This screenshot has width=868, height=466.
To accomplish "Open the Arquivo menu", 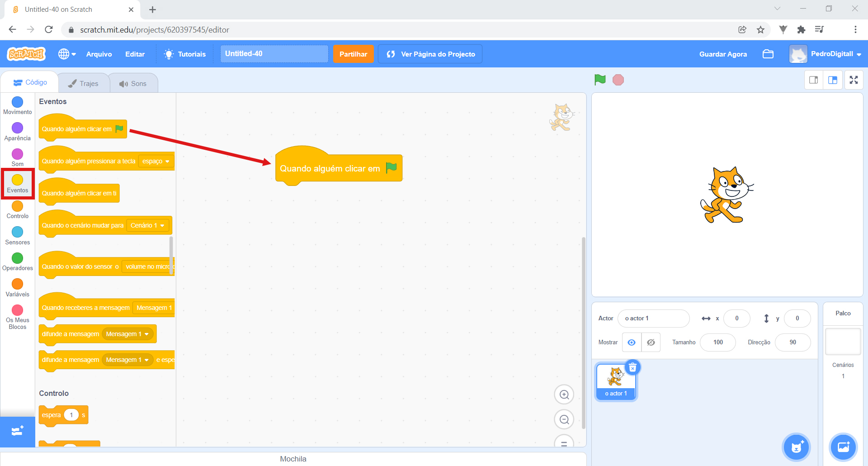I will click(99, 54).
